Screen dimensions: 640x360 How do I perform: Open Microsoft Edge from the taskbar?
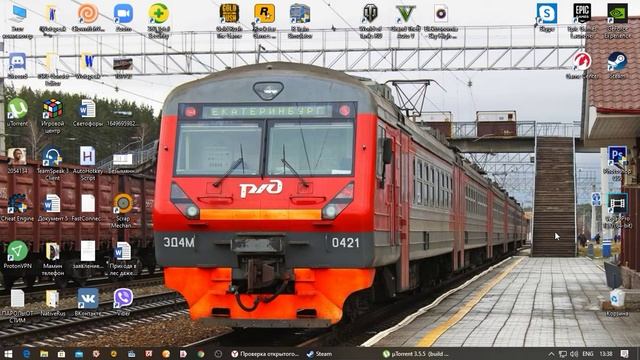27,354
